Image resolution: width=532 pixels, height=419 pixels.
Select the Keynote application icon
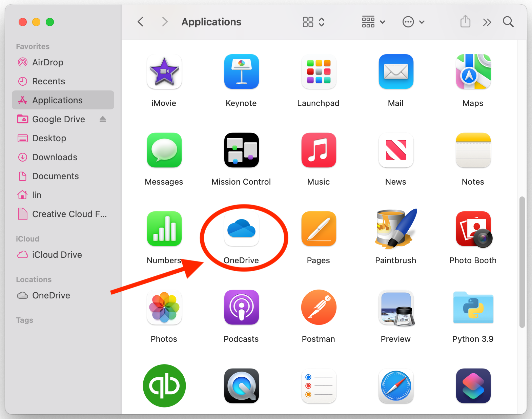[242, 71]
